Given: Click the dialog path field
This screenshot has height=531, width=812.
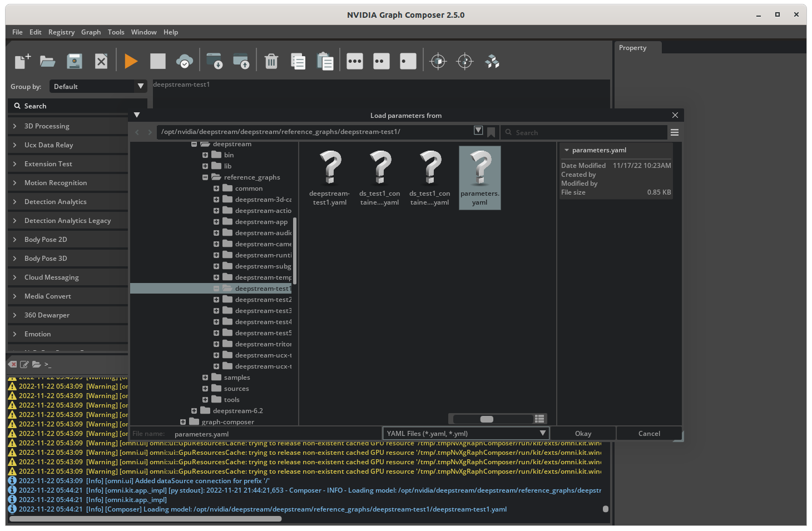Looking at the screenshot, I should 314,132.
